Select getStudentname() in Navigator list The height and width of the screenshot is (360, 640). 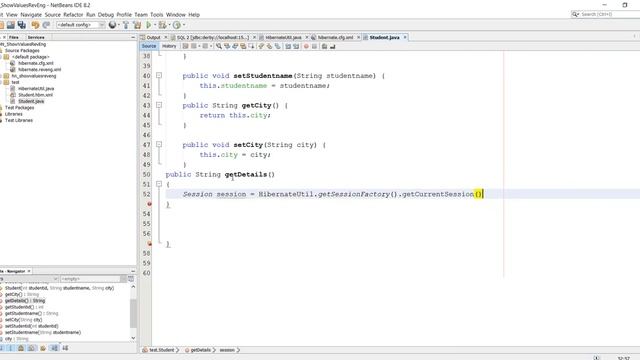pos(31,313)
